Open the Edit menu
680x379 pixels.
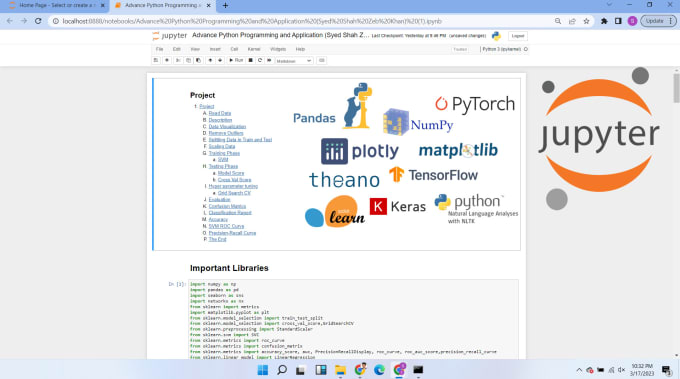click(177, 49)
